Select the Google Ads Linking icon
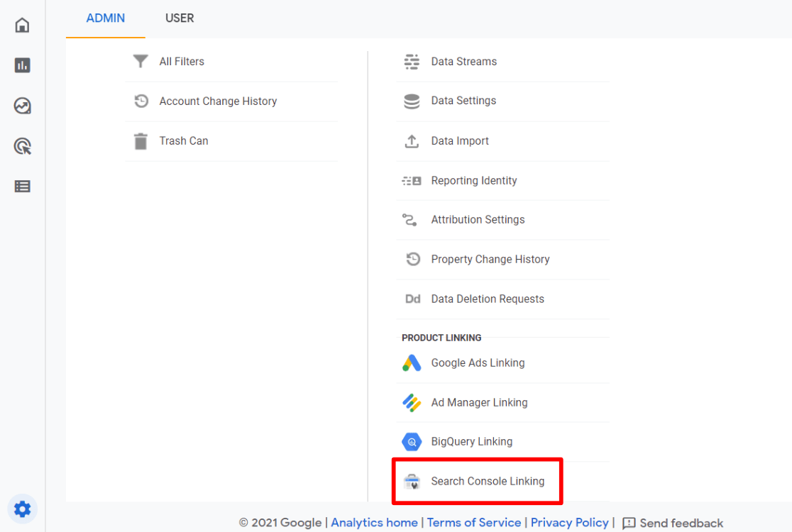This screenshot has height=532, width=792. click(x=412, y=362)
